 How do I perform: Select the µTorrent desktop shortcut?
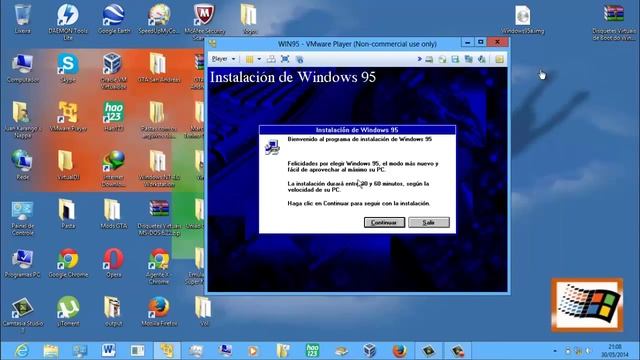tap(68, 312)
